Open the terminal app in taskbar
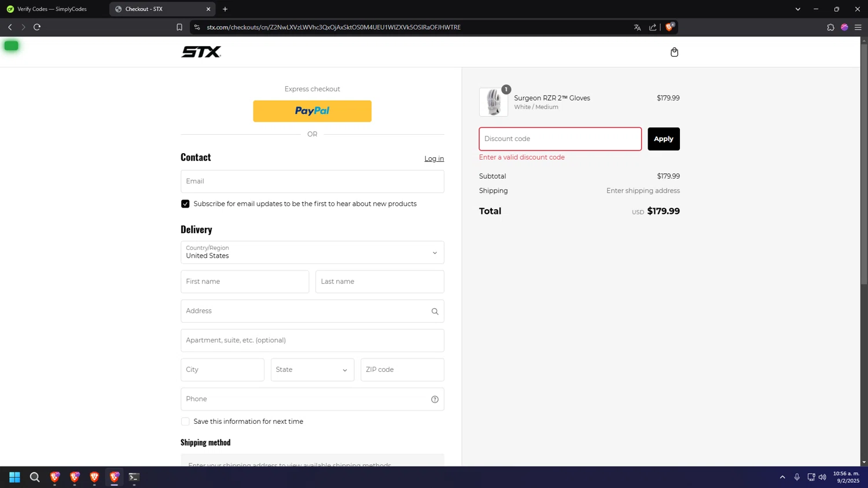Image resolution: width=868 pixels, height=488 pixels. (134, 477)
